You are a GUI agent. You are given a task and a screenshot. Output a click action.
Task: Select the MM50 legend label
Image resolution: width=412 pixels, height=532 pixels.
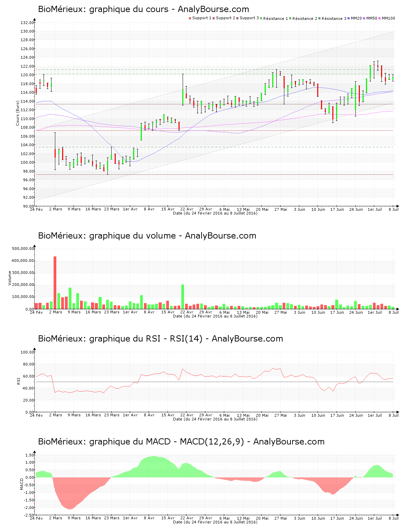point(372,18)
